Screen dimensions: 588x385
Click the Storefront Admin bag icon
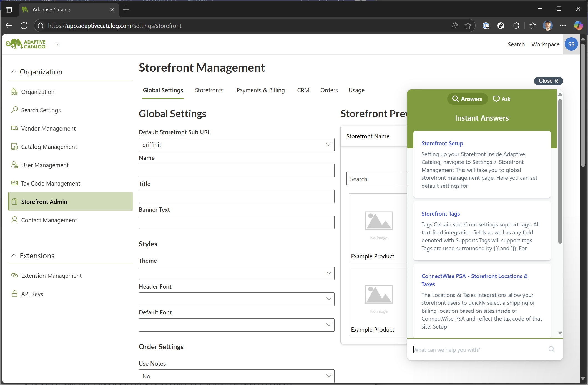pyautogui.click(x=14, y=202)
